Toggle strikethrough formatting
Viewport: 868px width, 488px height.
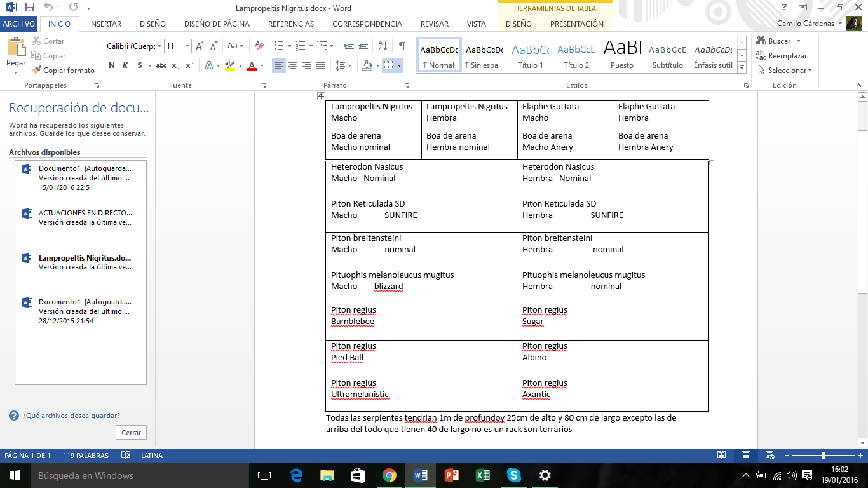pyautogui.click(x=161, y=65)
